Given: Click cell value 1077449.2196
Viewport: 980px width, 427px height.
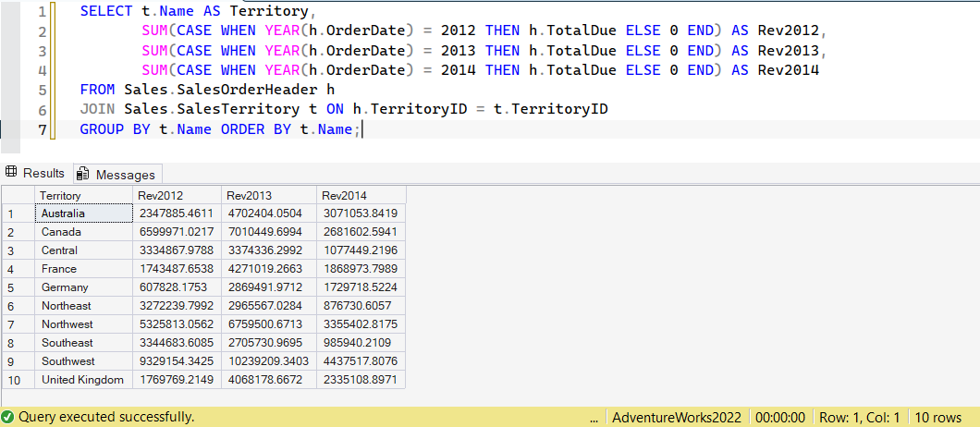Looking at the screenshot, I should (x=361, y=250).
